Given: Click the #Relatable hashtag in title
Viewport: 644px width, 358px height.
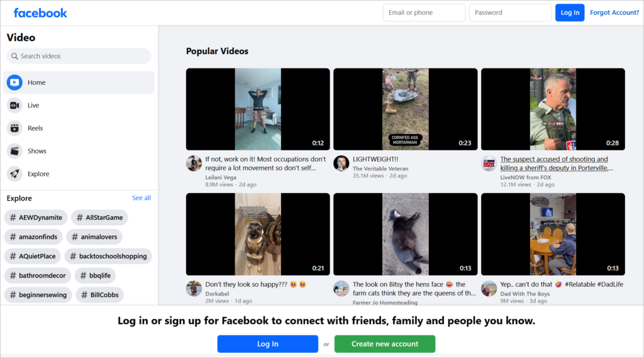Looking at the screenshot, I should [580, 284].
